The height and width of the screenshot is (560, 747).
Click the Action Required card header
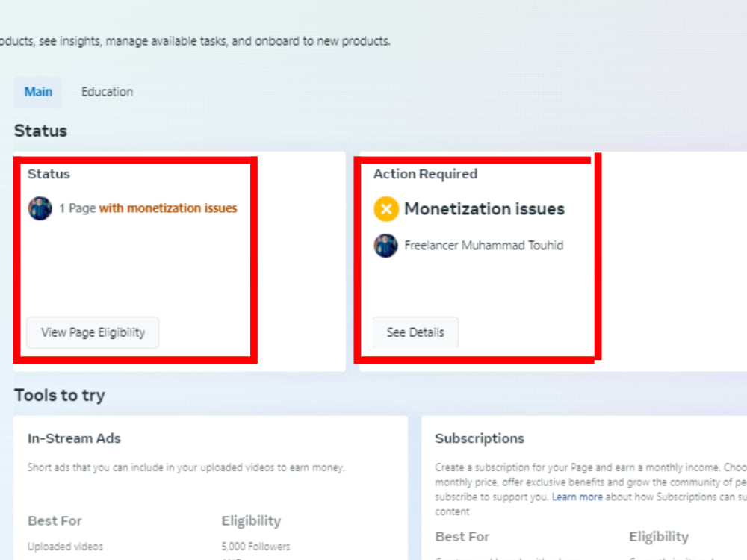[425, 174]
